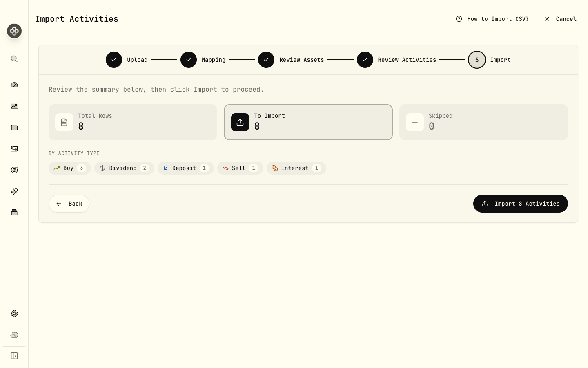Go to the Review Activities step

pyautogui.click(x=396, y=60)
